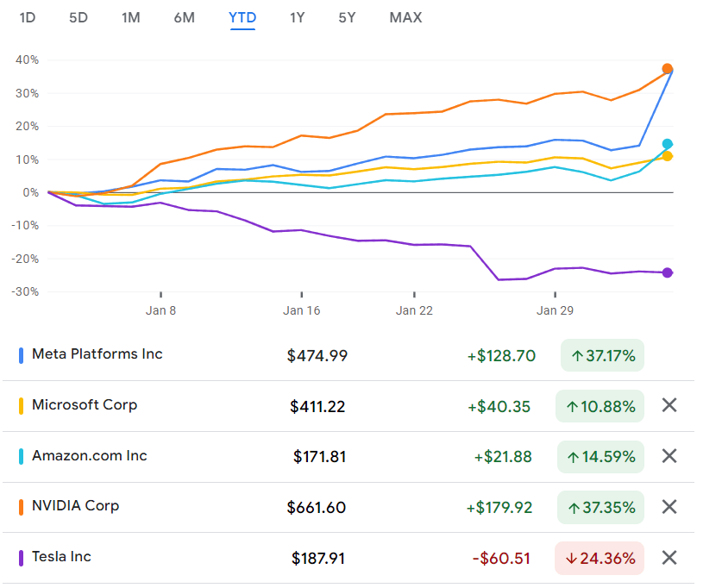Remove NVIDIA Corp from comparison
Viewport: 722px width, 588px height.
coord(669,507)
